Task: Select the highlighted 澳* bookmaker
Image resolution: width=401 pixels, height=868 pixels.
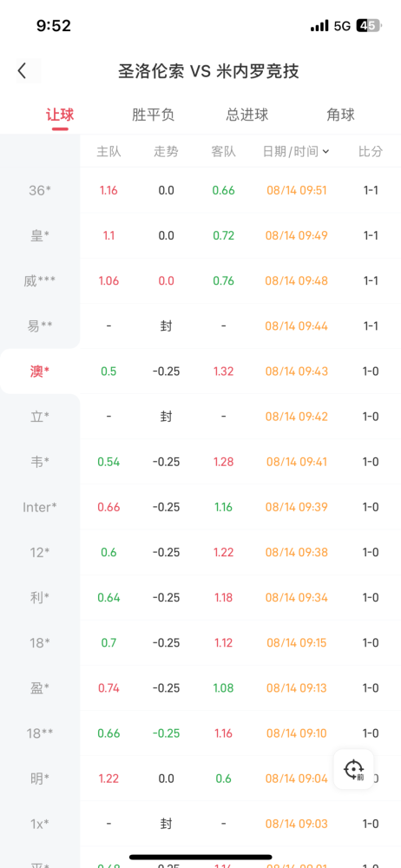Action: pyautogui.click(x=40, y=372)
